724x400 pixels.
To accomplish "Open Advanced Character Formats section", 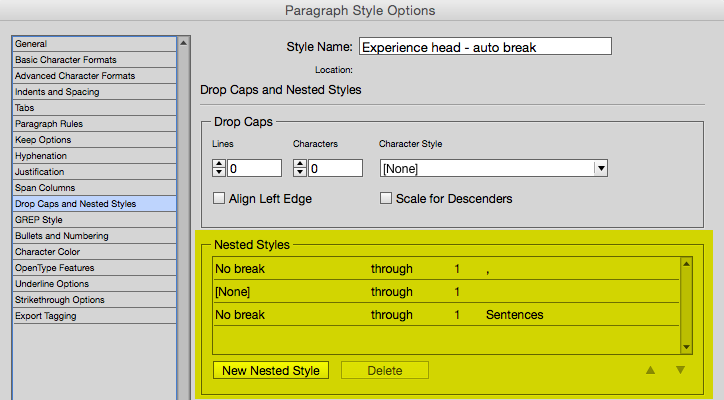I will point(95,76).
